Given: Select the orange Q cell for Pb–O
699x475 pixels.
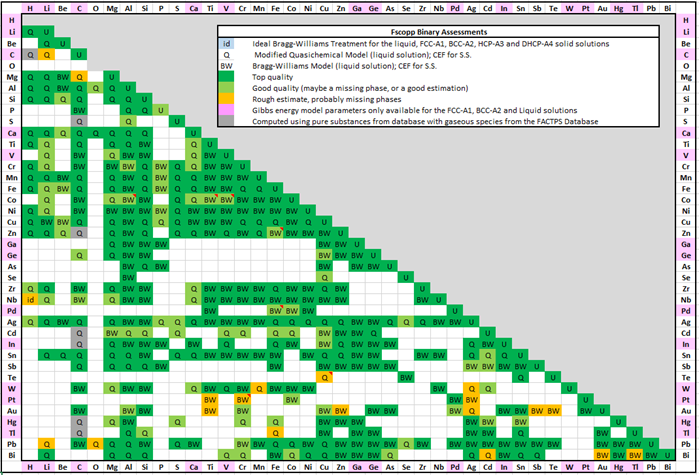Looking at the screenshot, I should coord(96,443).
